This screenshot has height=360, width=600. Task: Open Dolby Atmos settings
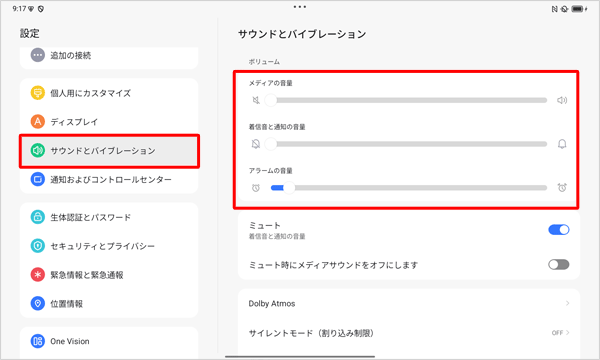click(409, 303)
